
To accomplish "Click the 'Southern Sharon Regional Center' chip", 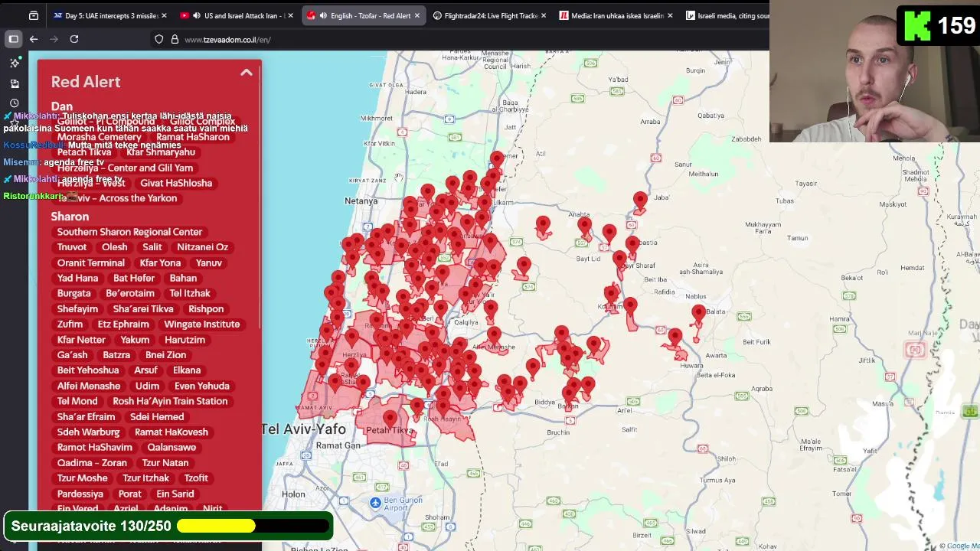I will (129, 232).
